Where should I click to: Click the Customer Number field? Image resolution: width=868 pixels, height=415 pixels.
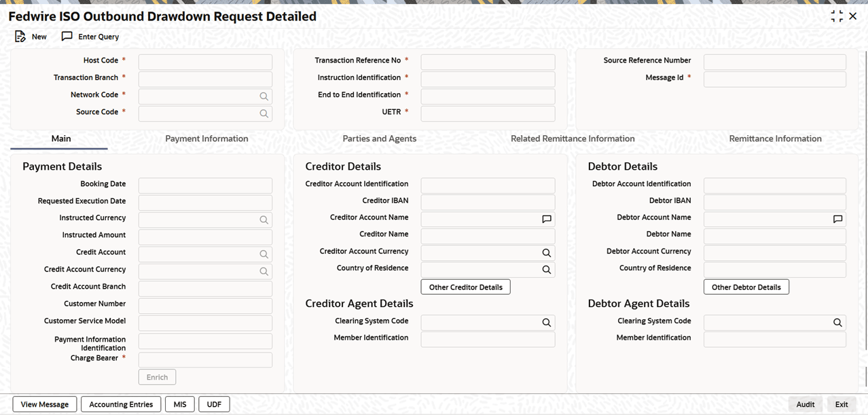[205, 305]
